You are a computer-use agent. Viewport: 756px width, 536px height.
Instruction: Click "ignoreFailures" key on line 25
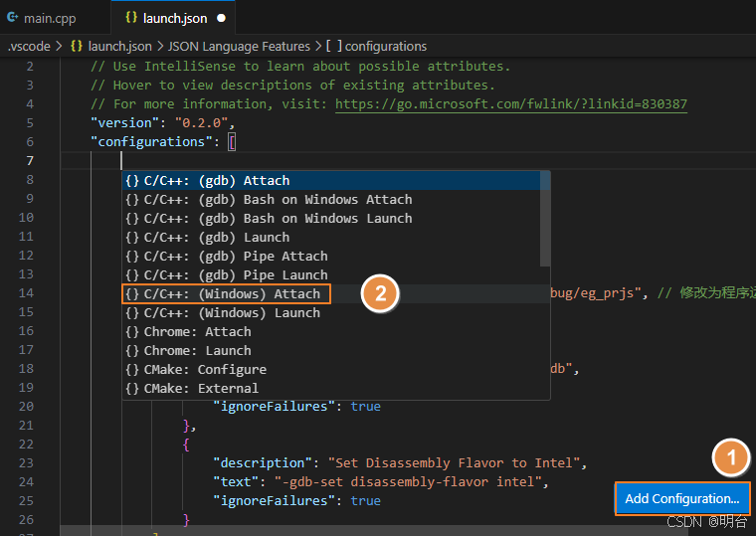tap(275, 501)
